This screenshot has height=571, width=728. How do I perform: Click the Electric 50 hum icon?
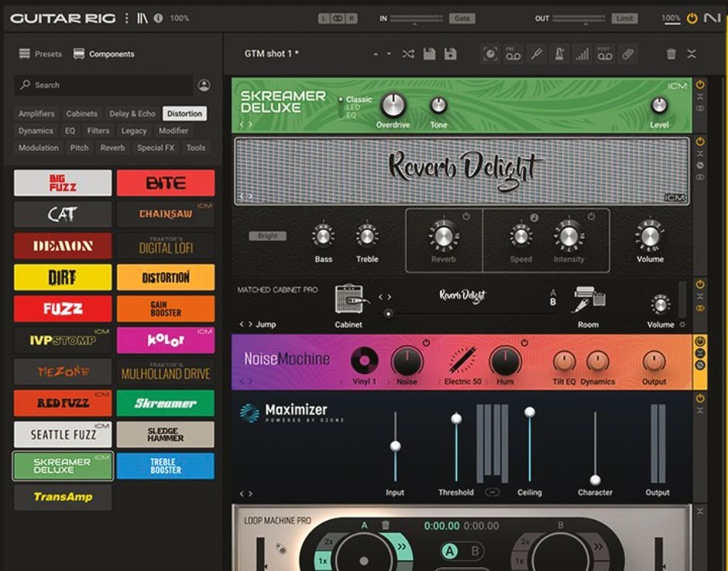pyautogui.click(x=462, y=360)
